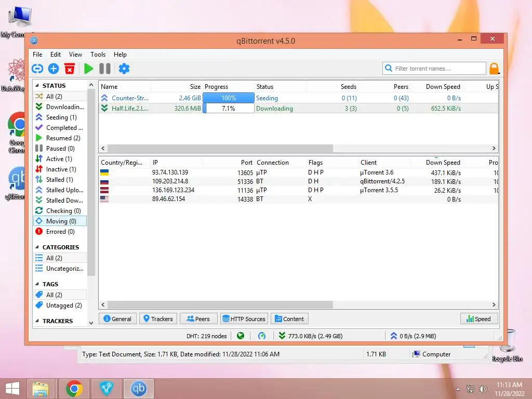Click the 100% progress bar
This screenshot has height=399, width=532.
coord(229,98)
